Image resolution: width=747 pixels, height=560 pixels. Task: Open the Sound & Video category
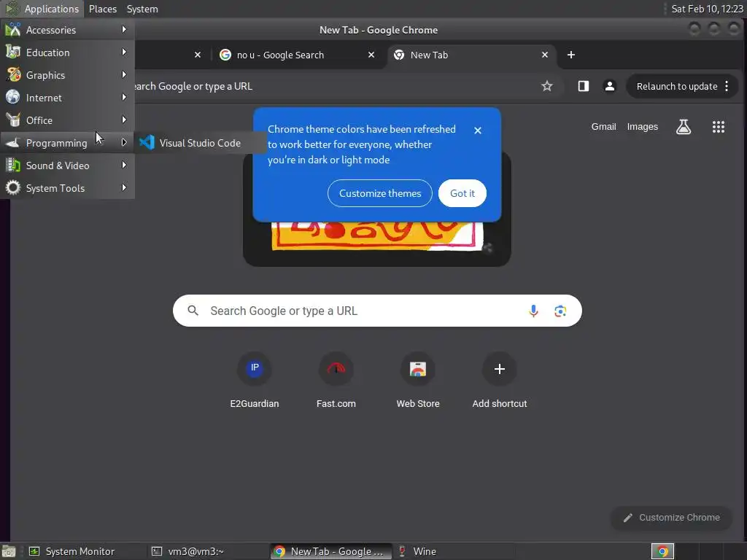coord(67,166)
